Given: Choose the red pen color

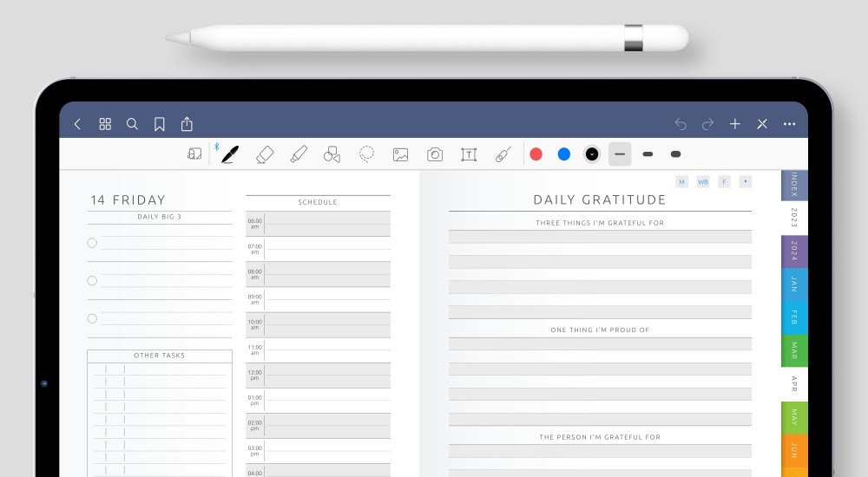Looking at the screenshot, I should (536, 154).
